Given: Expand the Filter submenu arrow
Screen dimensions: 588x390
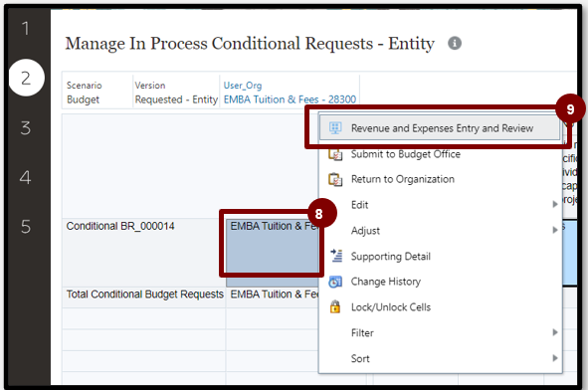Looking at the screenshot, I should point(555,332).
